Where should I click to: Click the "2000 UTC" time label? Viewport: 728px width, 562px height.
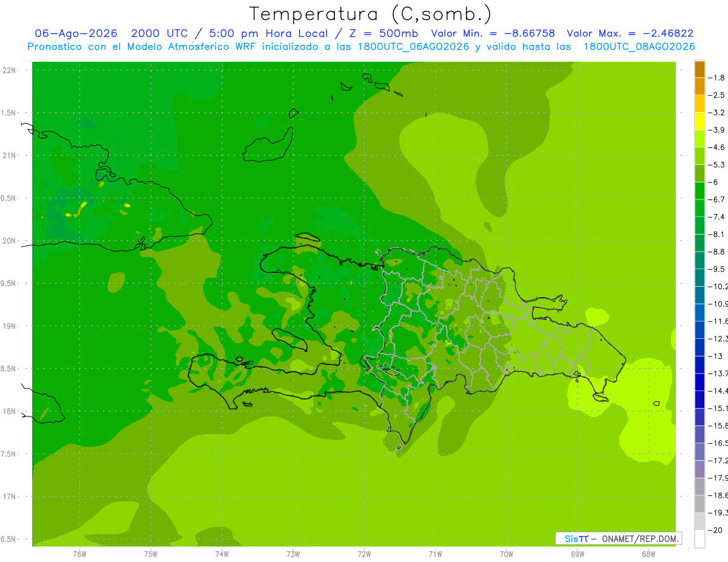click(x=159, y=34)
